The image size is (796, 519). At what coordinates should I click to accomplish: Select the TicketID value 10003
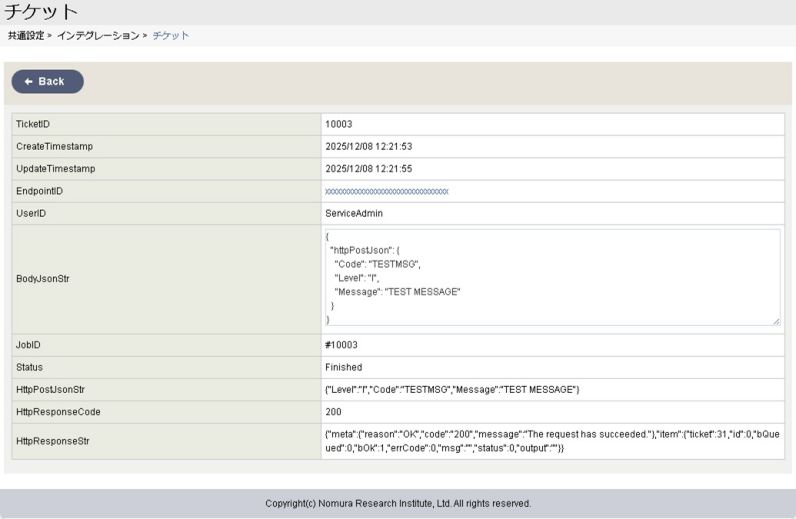tap(339, 124)
